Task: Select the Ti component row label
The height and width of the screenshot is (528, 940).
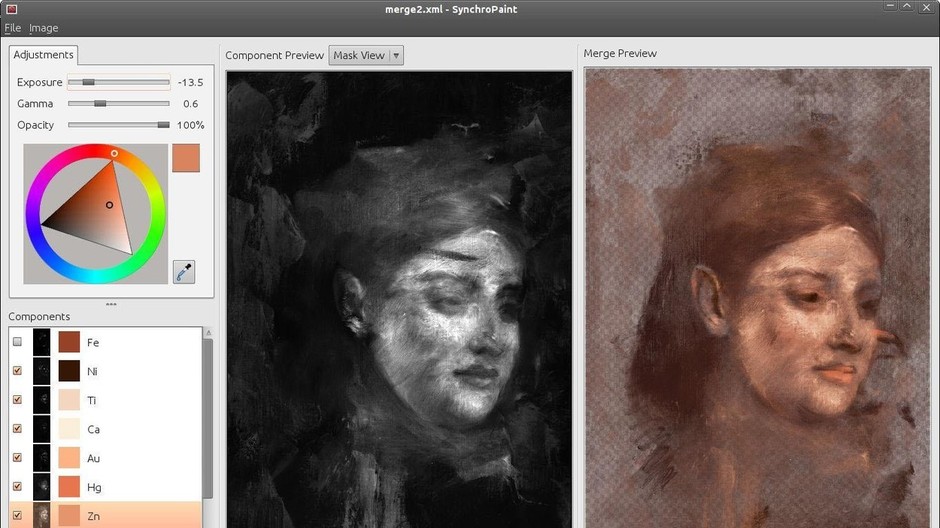Action: (92, 400)
